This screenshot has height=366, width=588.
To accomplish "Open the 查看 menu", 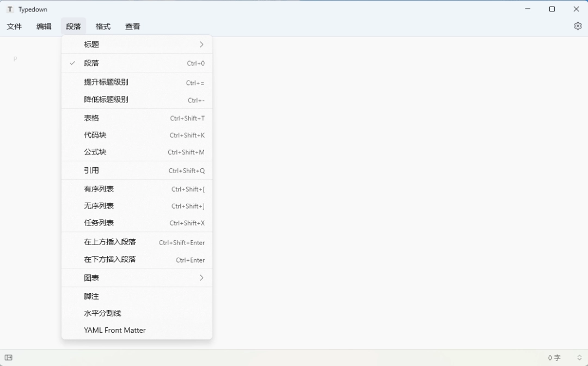I will pos(132,26).
